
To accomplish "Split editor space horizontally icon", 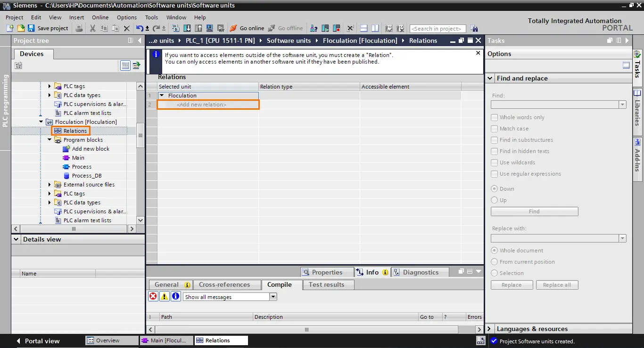I will 363,28.
